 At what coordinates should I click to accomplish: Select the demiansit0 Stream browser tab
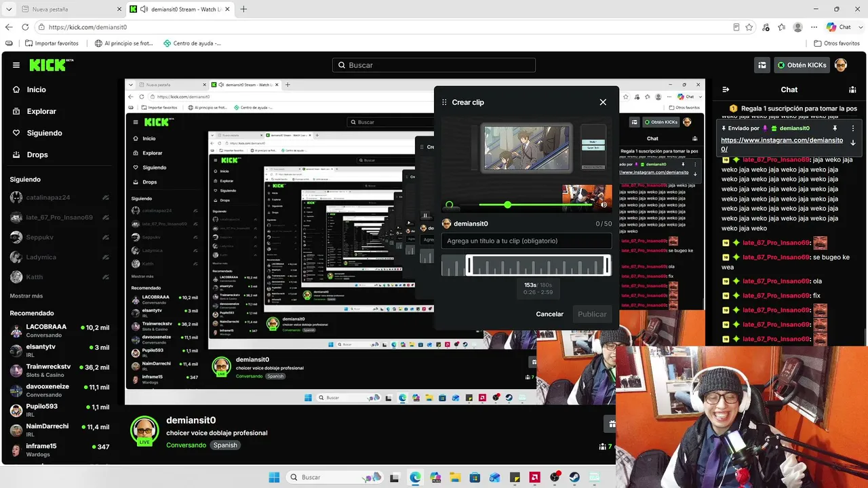coord(180,9)
